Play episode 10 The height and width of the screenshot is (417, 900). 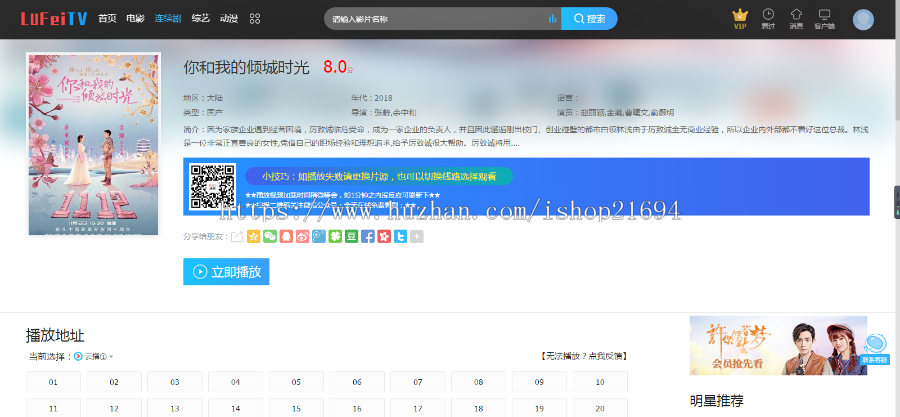[x=600, y=382]
